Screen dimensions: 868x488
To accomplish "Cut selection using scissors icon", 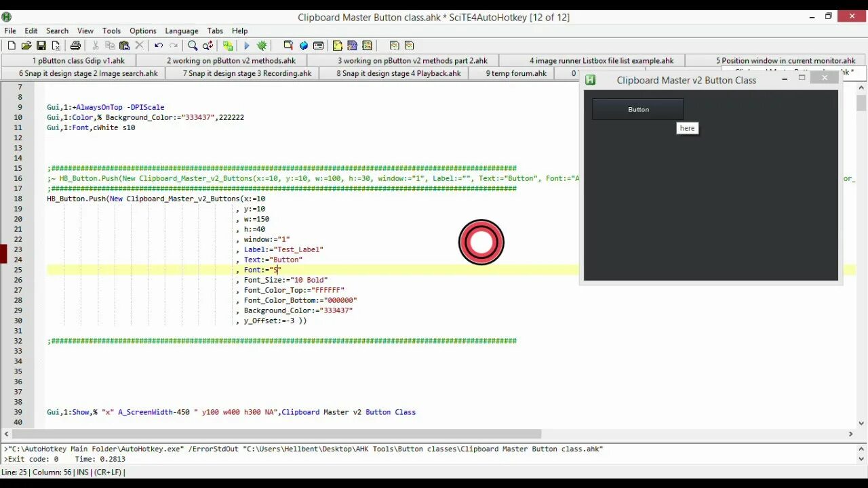I will (x=95, y=45).
